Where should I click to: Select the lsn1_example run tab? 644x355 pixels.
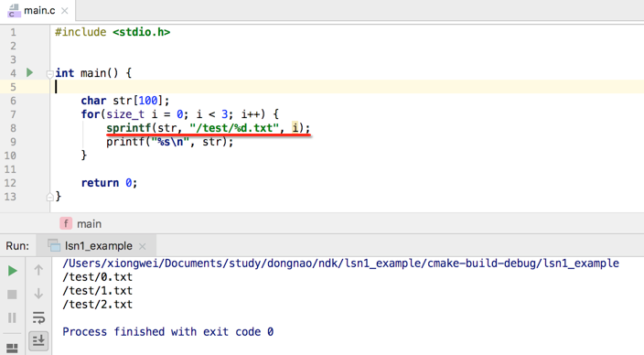tap(97, 246)
